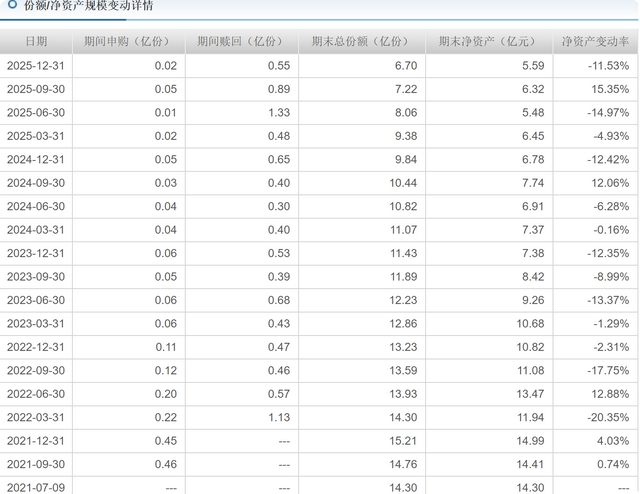Select the 2025-06-30 date cell
This screenshot has height=494, width=640.
(x=36, y=112)
